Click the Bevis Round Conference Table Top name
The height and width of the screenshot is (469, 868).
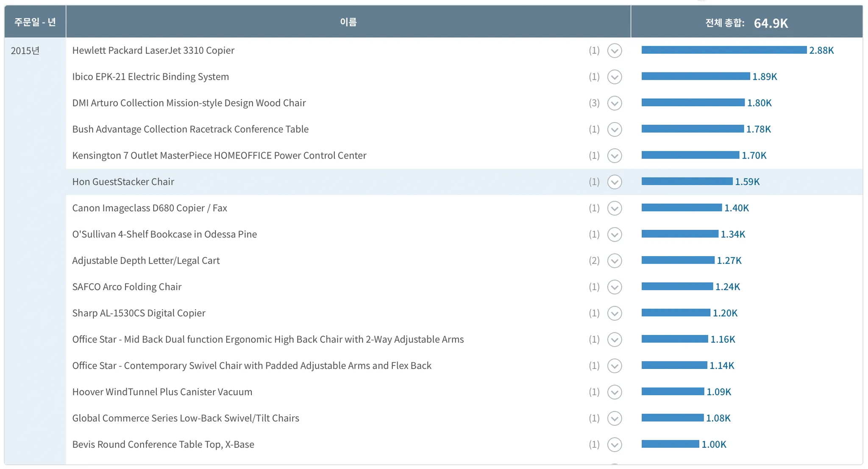click(163, 444)
